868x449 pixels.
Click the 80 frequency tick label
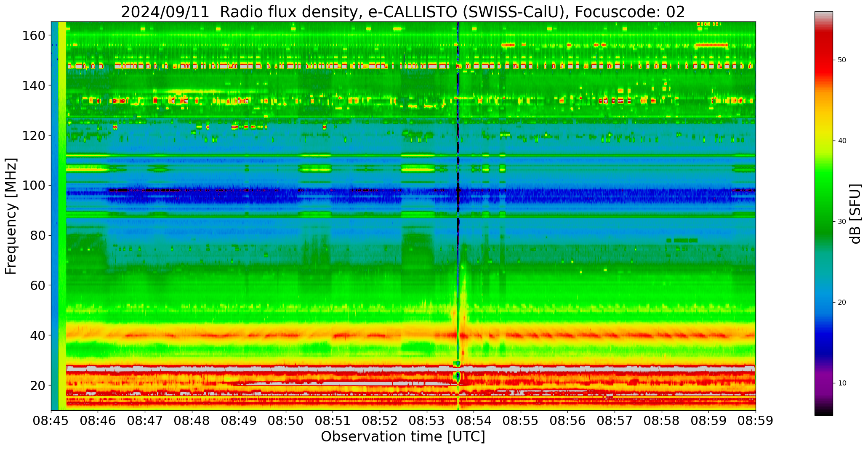tap(37, 235)
